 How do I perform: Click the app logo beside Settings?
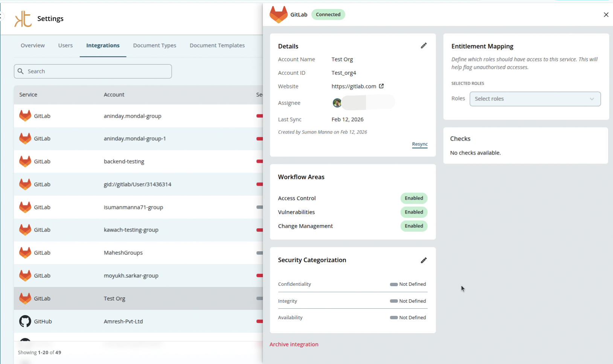(22, 18)
